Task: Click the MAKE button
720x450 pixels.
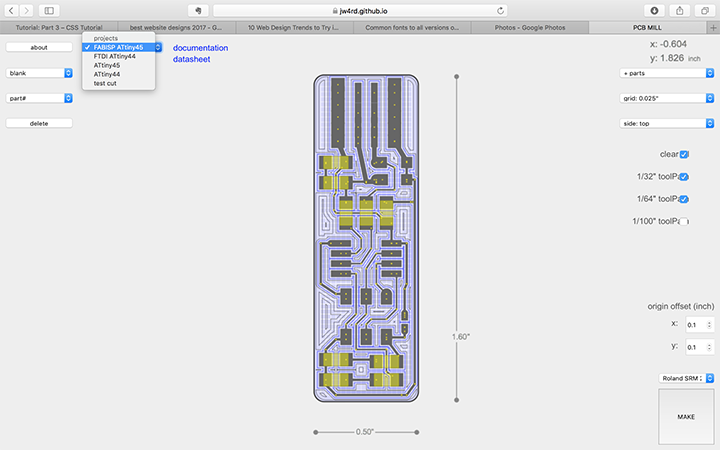Action: coord(686,416)
